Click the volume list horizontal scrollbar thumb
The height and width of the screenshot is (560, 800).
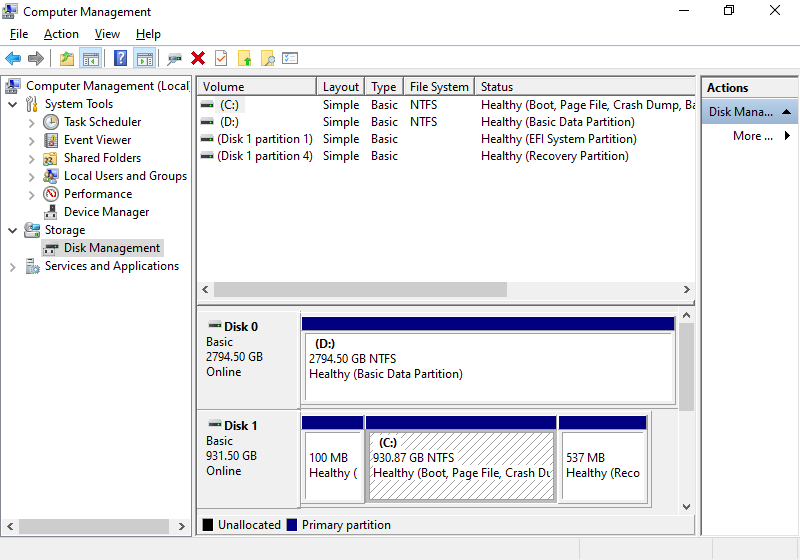coord(360,290)
